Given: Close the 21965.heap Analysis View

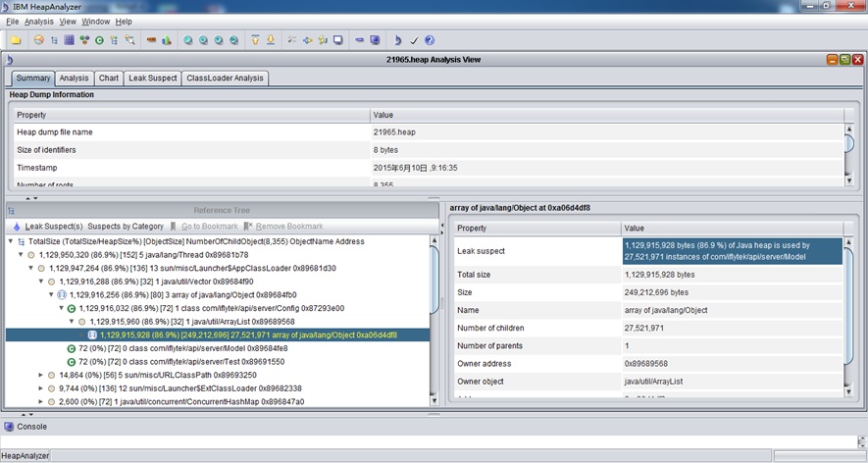Looking at the screenshot, I should coord(857,59).
